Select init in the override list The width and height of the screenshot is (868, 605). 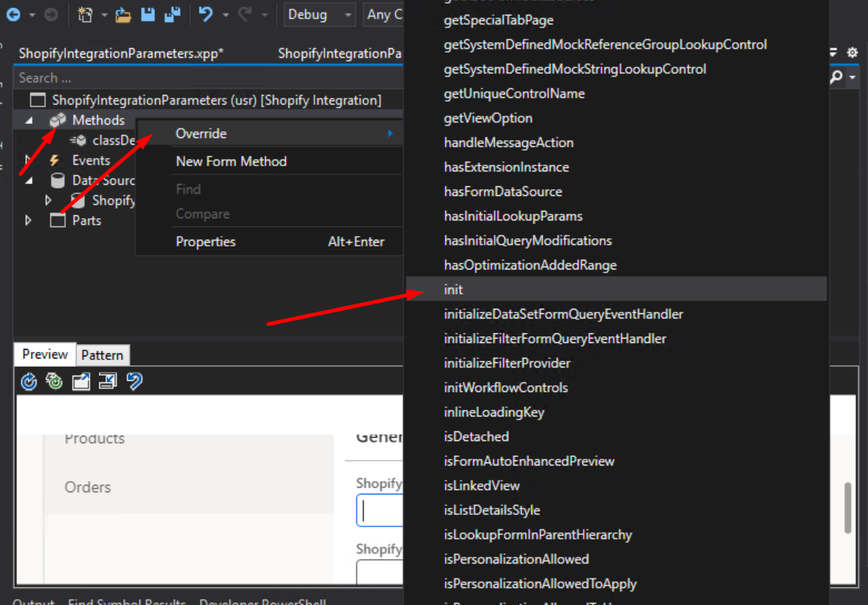point(616,290)
